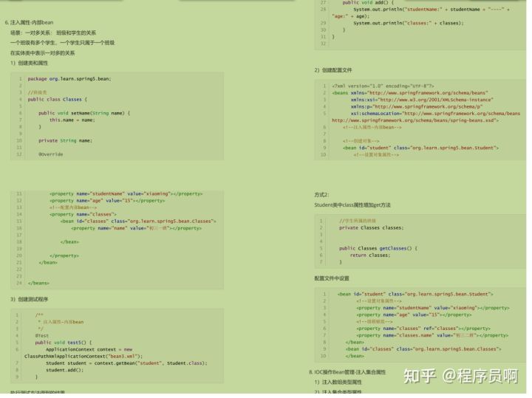Click the code line 'return classes;'

tap(370, 255)
